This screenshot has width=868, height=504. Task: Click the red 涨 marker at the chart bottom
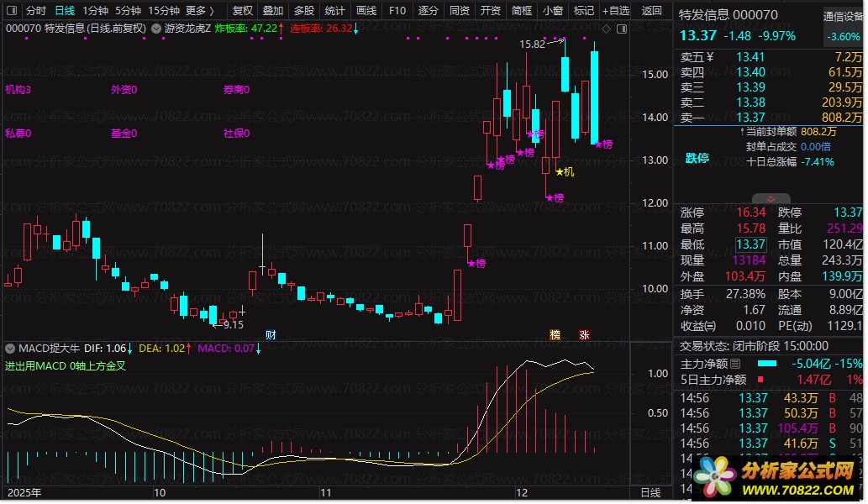(584, 334)
